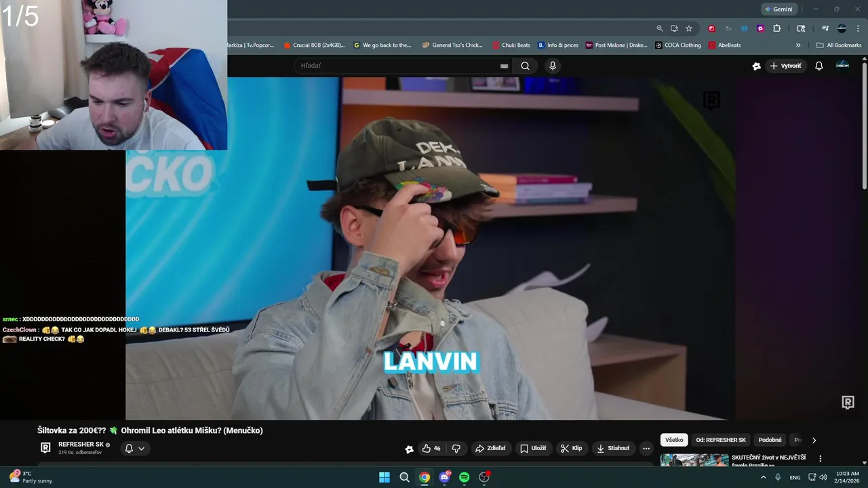868x488 pixels.
Task: Open the media controls music icon
Action: pos(825,28)
